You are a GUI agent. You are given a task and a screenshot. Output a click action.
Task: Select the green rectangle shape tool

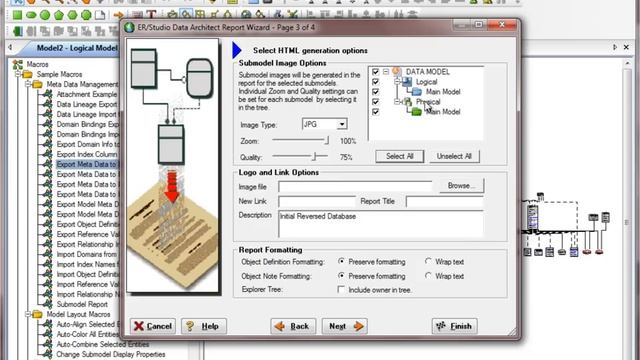[x=17, y=15]
